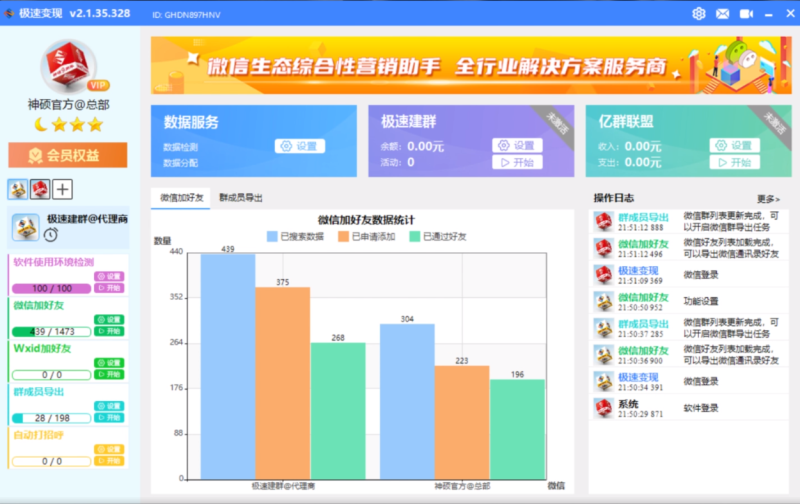
Task: Click the VIP red cube avatar
Action: (x=70, y=66)
